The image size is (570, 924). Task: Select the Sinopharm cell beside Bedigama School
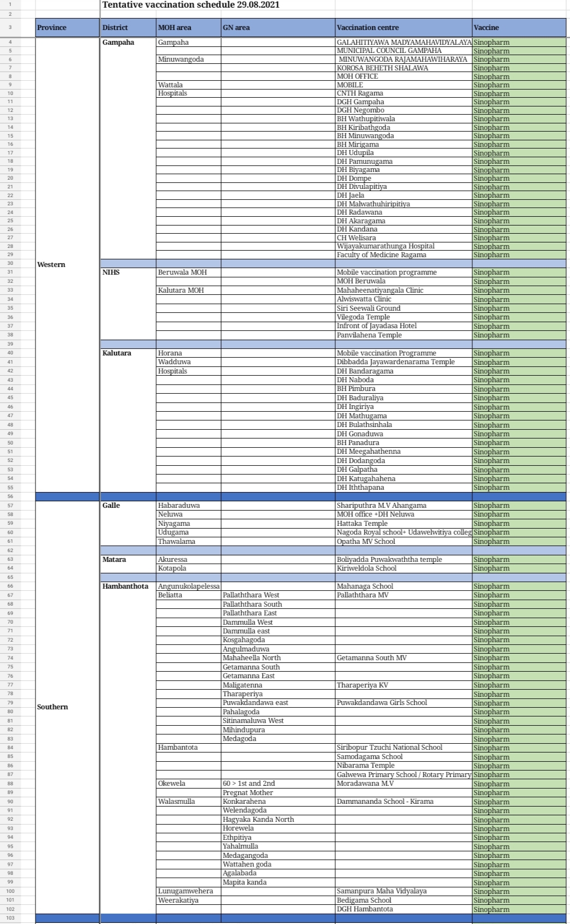pyautogui.click(x=519, y=901)
